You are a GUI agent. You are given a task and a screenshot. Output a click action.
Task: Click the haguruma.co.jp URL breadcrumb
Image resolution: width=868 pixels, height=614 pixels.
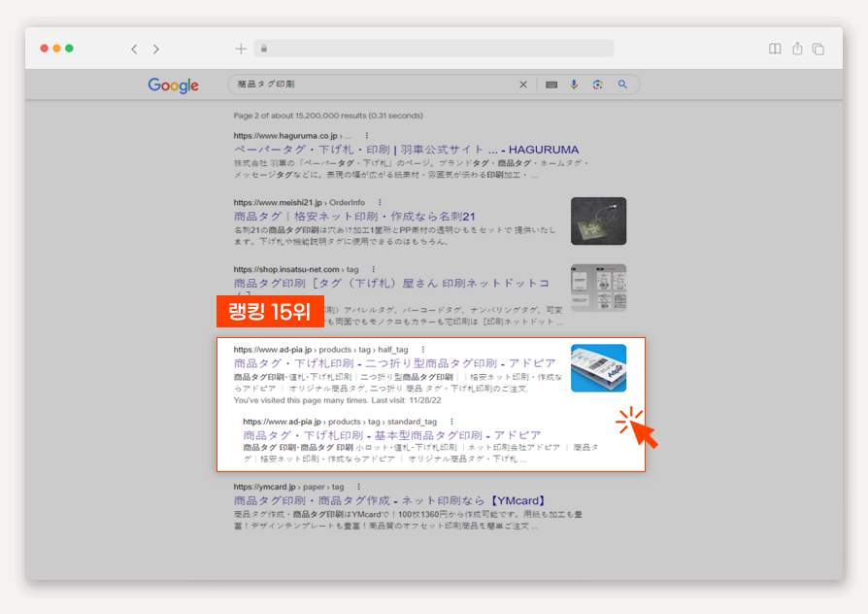coord(292,136)
